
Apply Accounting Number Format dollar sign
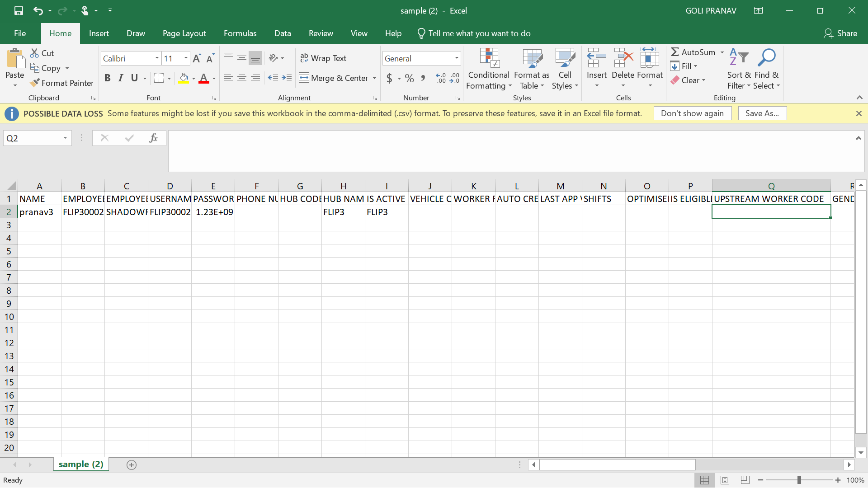coord(389,78)
